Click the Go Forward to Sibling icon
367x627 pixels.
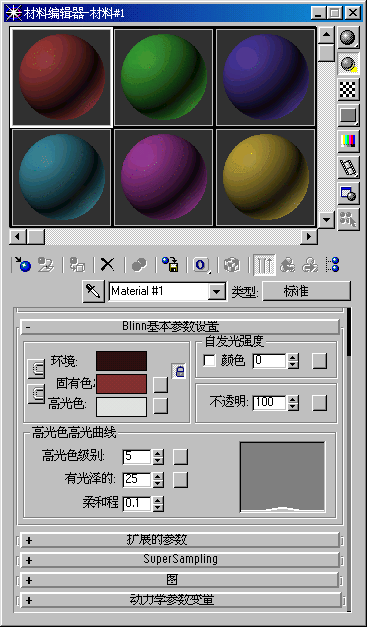click(310, 265)
